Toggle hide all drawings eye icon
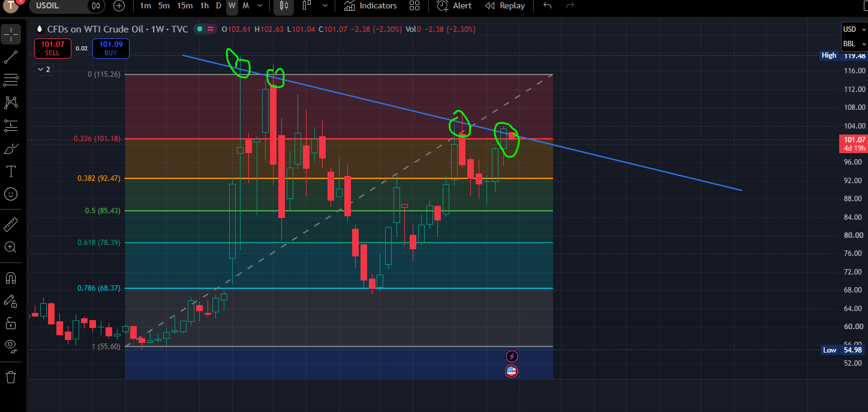Image resolution: width=868 pixels, height=412 pixels. click(11, 345)
